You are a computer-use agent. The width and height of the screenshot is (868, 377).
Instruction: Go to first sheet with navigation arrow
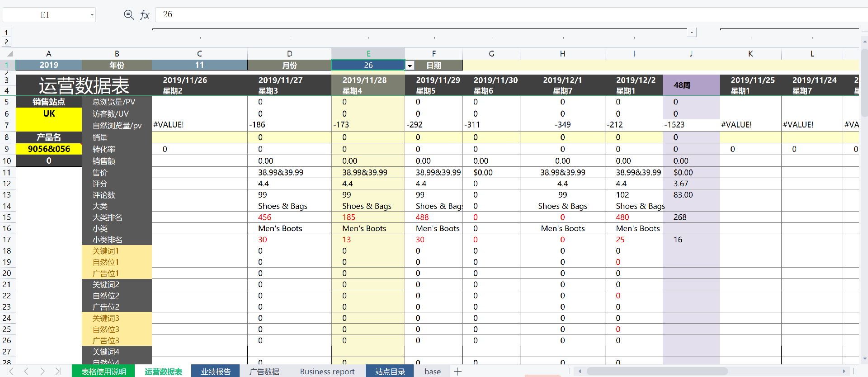coord(10,371)
